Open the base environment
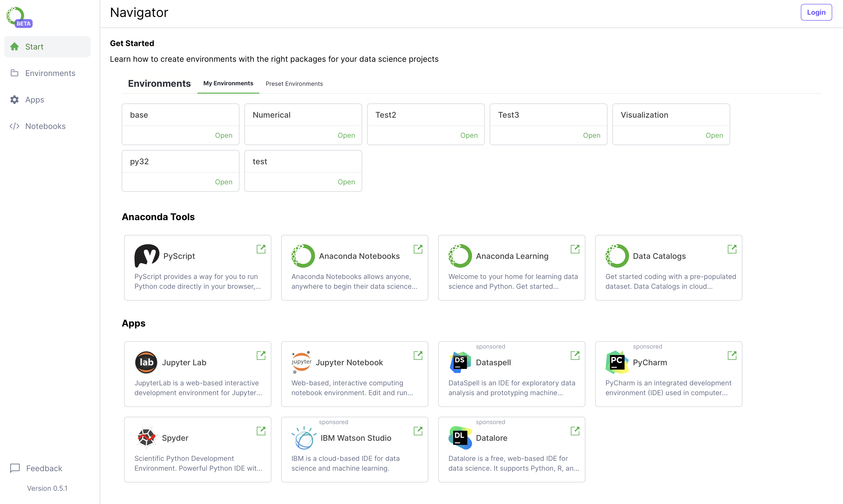843x504 pixels. pyautogui.click(x=223, y=135)
